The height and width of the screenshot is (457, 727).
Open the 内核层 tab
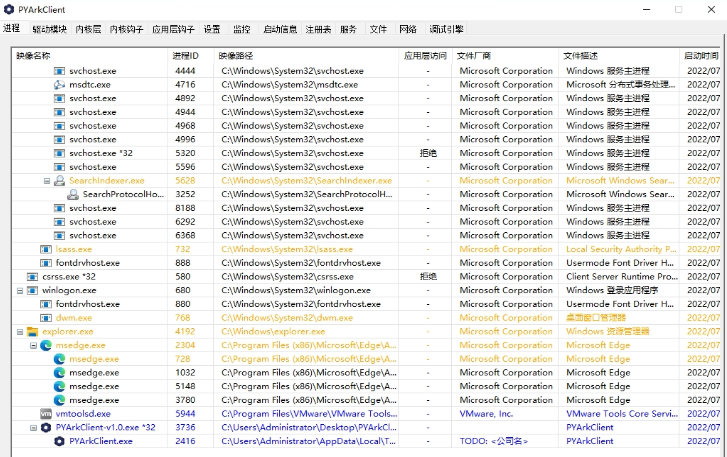pyautogui.click(x=88, y=29)
